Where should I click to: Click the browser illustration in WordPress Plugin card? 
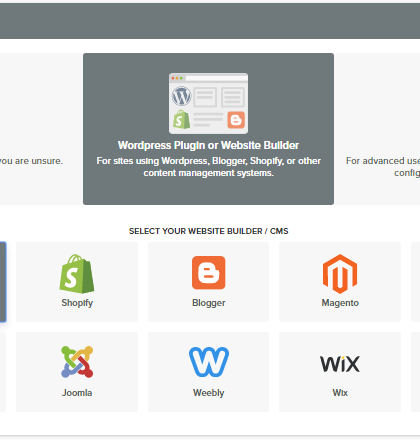208,103
